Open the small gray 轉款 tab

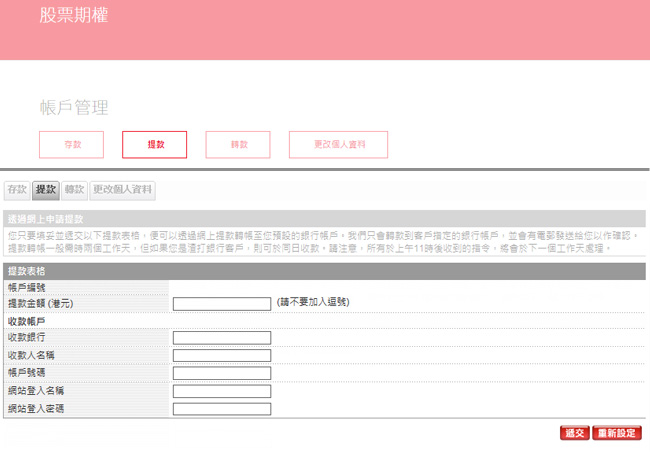[74, 189]
